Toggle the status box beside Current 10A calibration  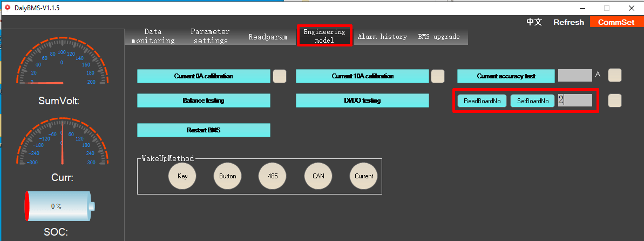coord(438,76)
